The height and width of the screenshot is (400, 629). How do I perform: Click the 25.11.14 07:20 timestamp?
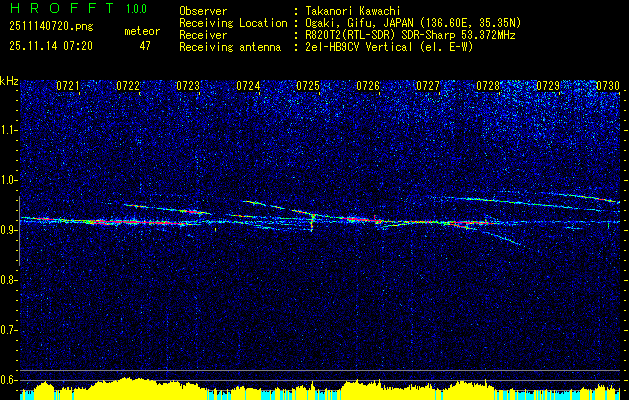pos(50,45)
